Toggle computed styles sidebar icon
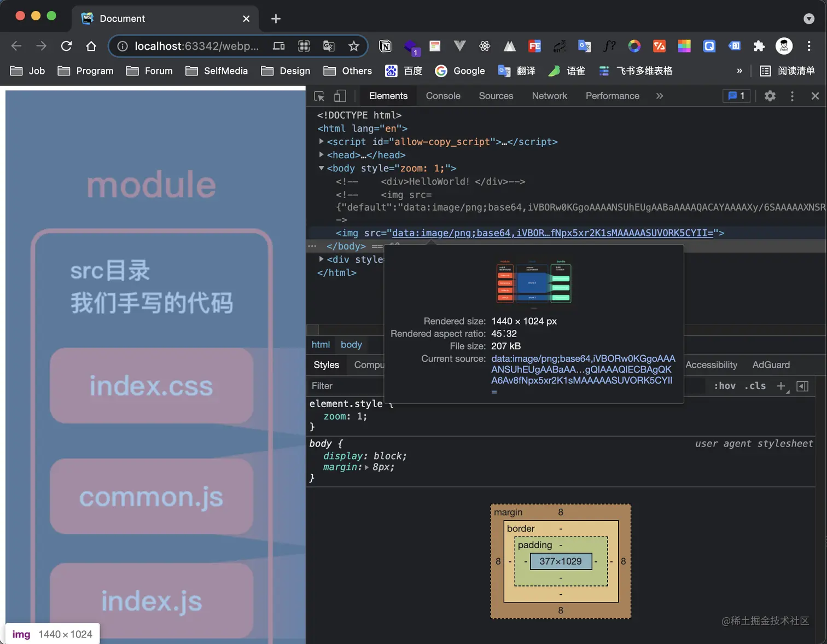 pos(802,386)
